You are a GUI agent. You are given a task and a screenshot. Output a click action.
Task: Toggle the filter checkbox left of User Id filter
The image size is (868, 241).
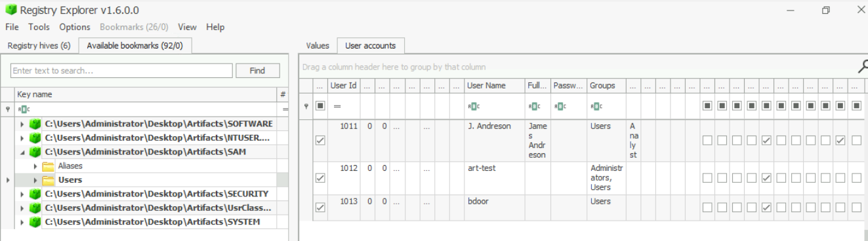click(x=320, y=105)
